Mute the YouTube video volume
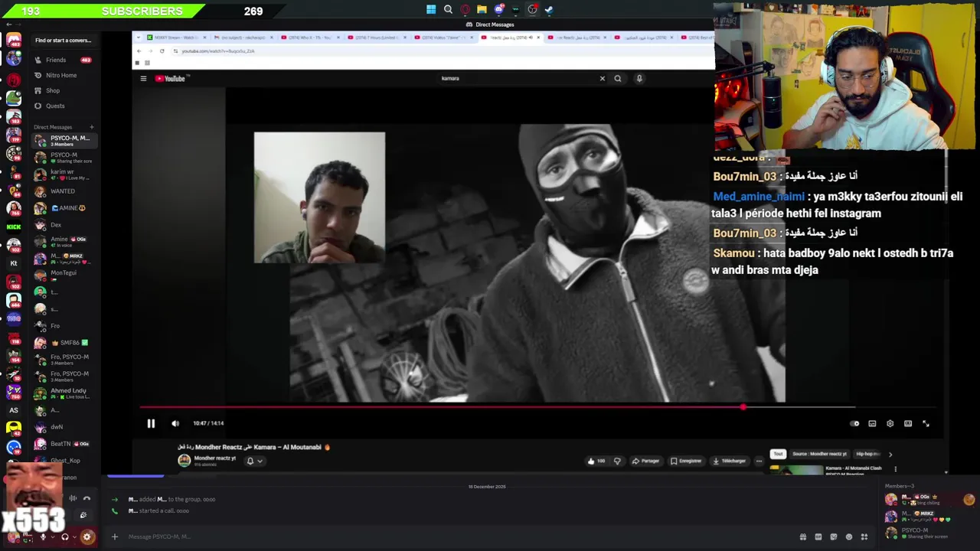This screenshot has width=980, height=551. coord(175,423)
